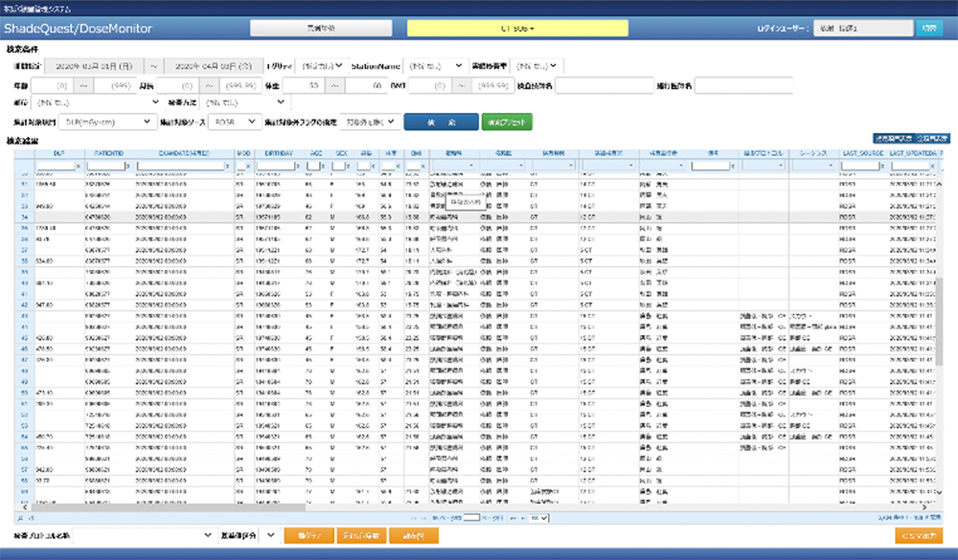This screenshot has width=958, height=560.
Task: Click the second orange button at bottom
Action: pyautogui.click(x=361, y=535)
